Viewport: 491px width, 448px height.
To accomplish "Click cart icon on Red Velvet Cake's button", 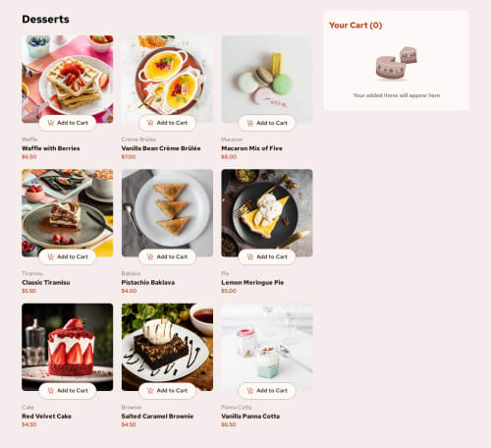I will coord(51,391).
